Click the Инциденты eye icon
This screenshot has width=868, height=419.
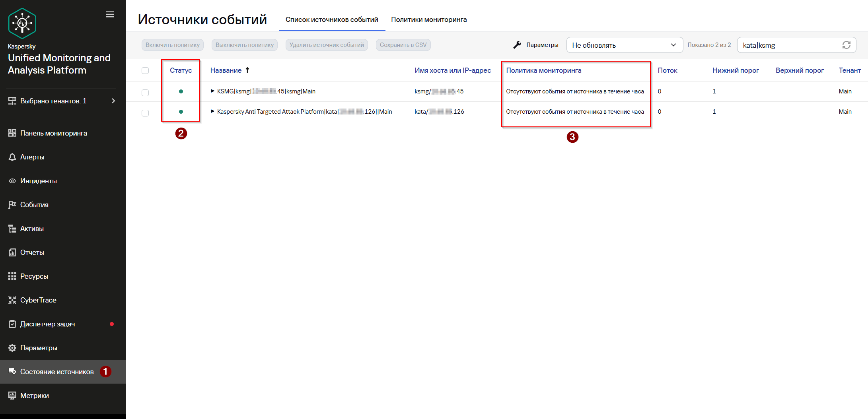tap(12, 181)
